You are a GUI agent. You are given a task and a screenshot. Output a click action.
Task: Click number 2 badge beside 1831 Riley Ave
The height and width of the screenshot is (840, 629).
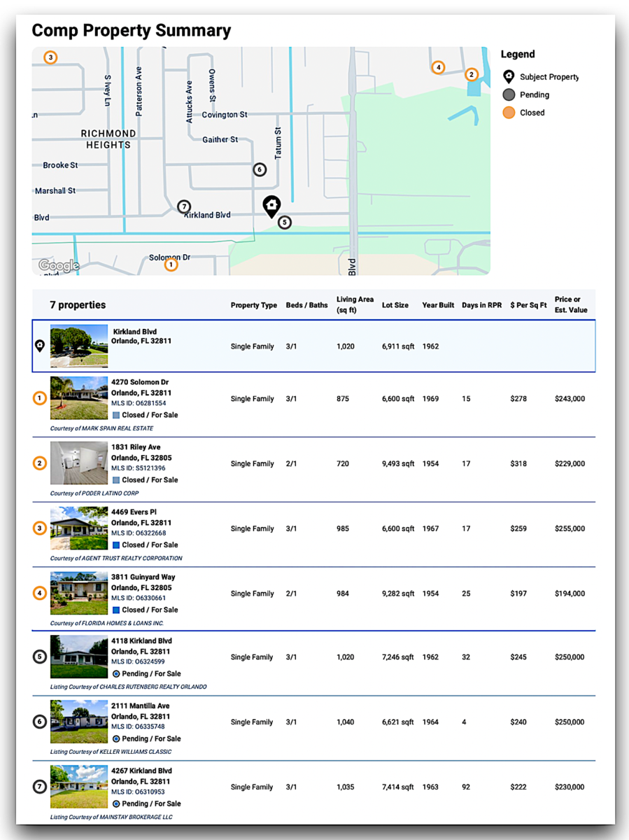point(40,463)
